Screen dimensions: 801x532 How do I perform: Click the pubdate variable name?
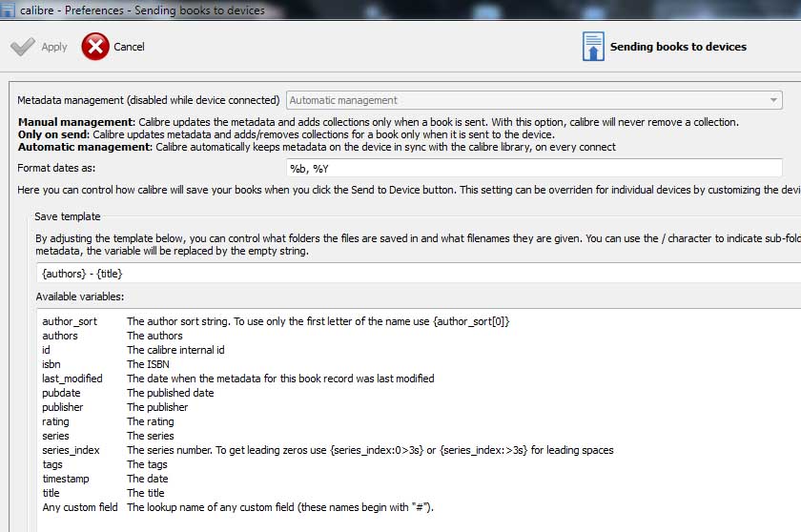coord(61,393)
